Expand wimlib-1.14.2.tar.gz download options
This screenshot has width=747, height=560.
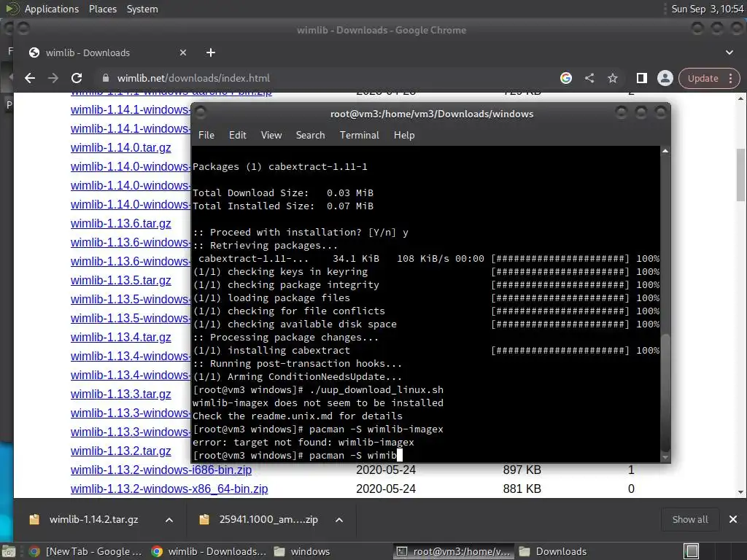169,519
